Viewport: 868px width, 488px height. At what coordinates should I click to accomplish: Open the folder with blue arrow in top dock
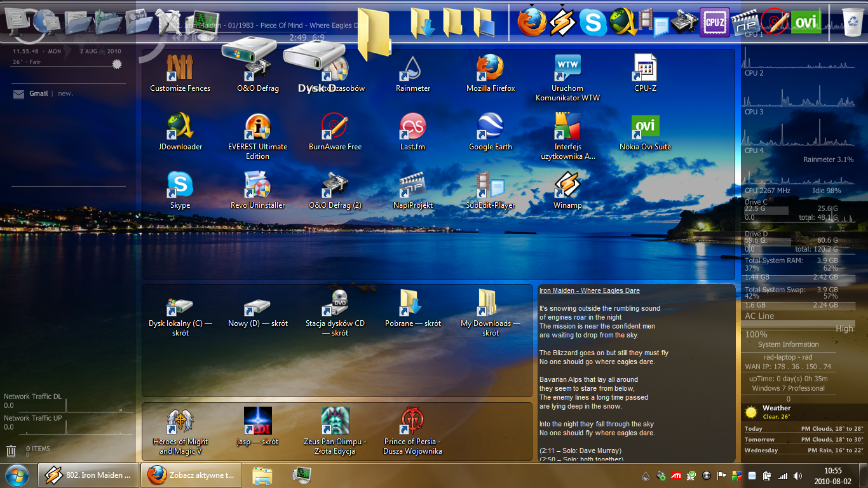423,23
